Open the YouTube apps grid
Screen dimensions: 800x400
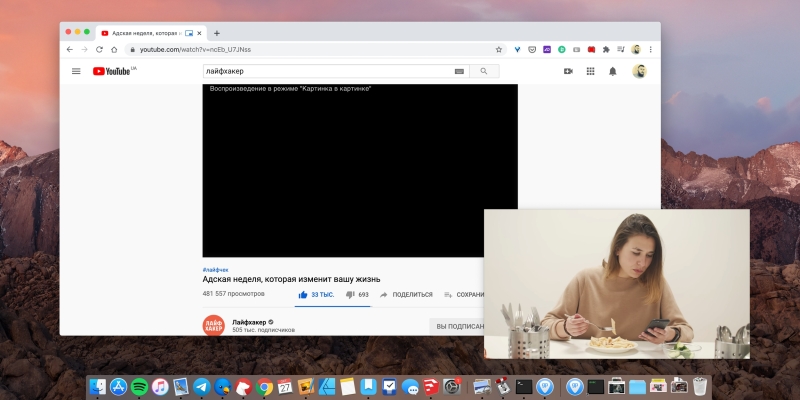pos(590,71)
